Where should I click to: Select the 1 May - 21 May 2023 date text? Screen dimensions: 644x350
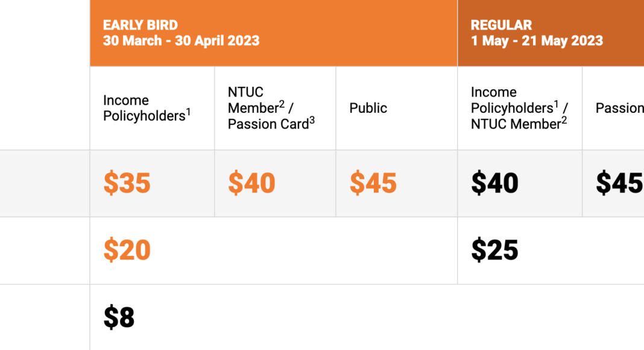click(537, 41)
